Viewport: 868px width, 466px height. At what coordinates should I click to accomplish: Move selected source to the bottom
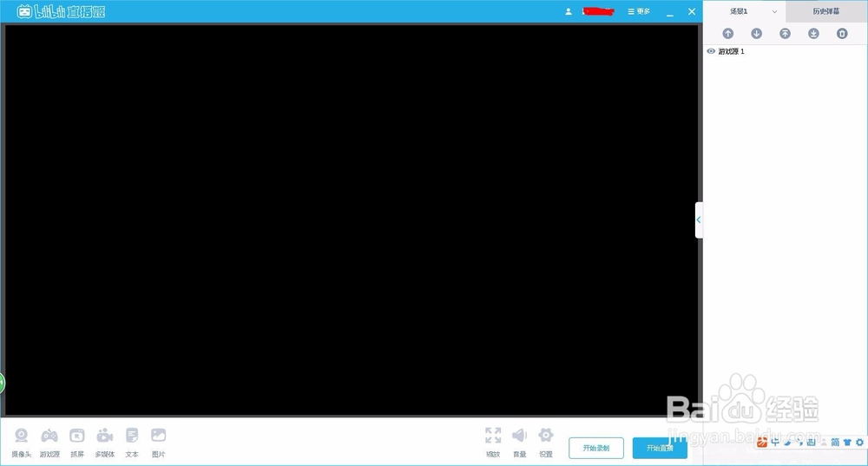pos(813,34)
